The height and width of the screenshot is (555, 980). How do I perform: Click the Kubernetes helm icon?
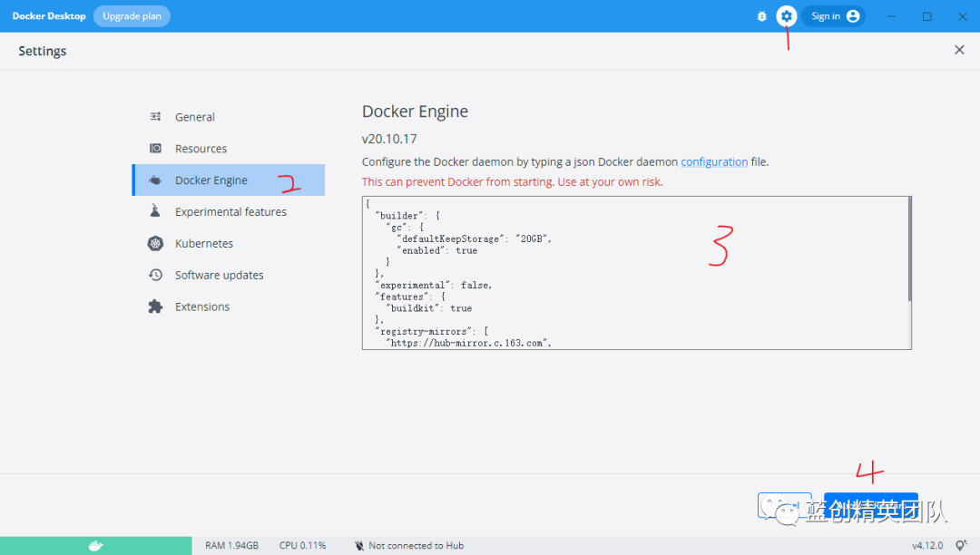(x=156, y=243)
